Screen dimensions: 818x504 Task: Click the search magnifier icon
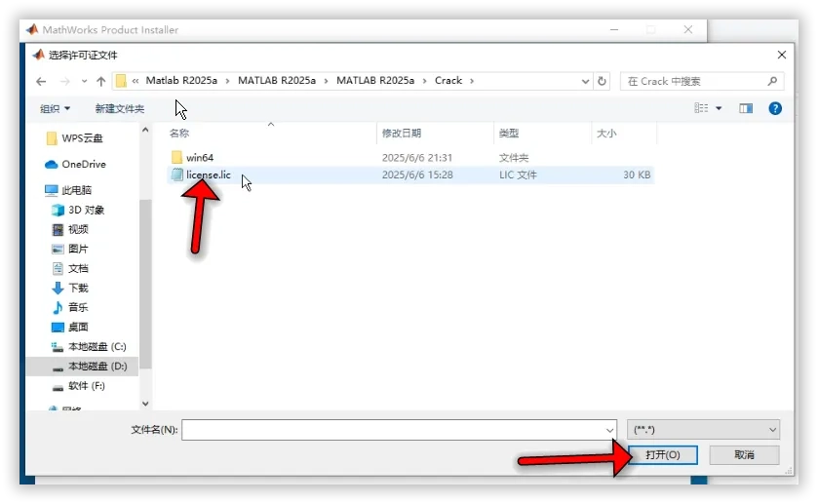click(772, 81)
